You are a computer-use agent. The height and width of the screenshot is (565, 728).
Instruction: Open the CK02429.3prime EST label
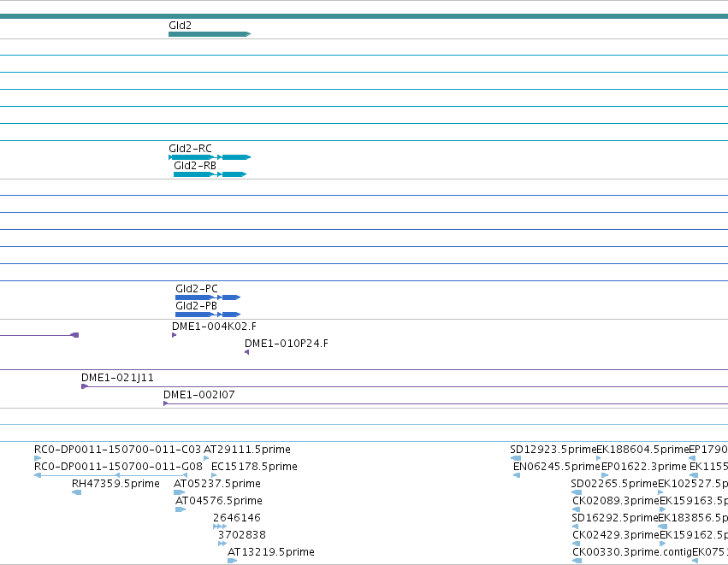[616, 535]
